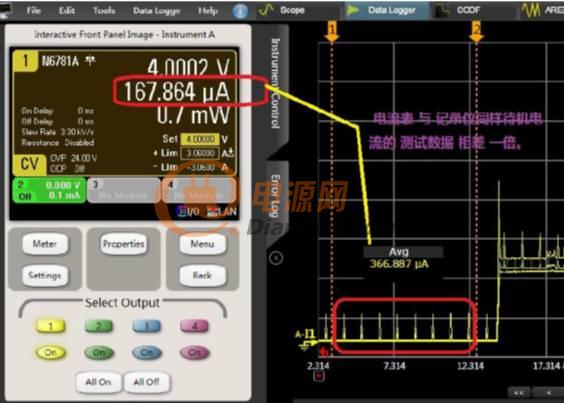This screenshot has width=564, height=403.
Task: Open the Tools menu
Action: pos(104,10)
